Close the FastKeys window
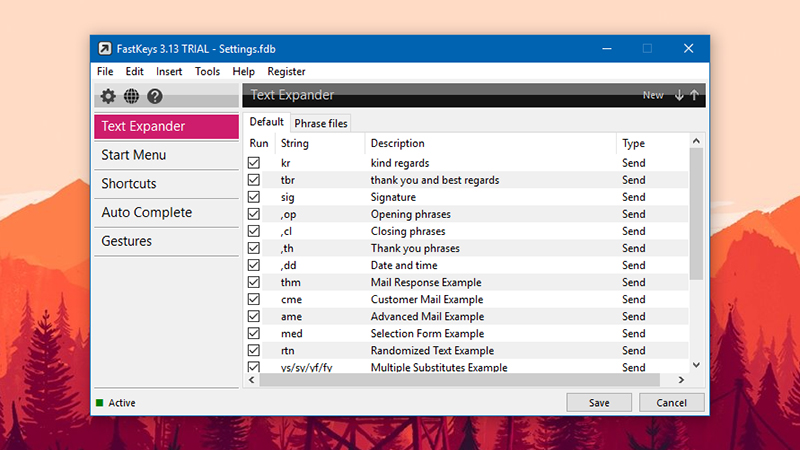This screenshot has width=800, height=450. [x=688, y=48]
